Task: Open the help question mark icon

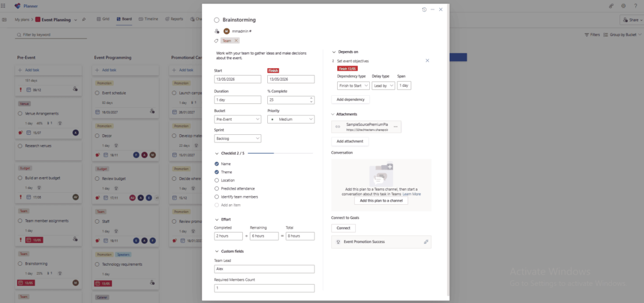Action: coord(635,6)
